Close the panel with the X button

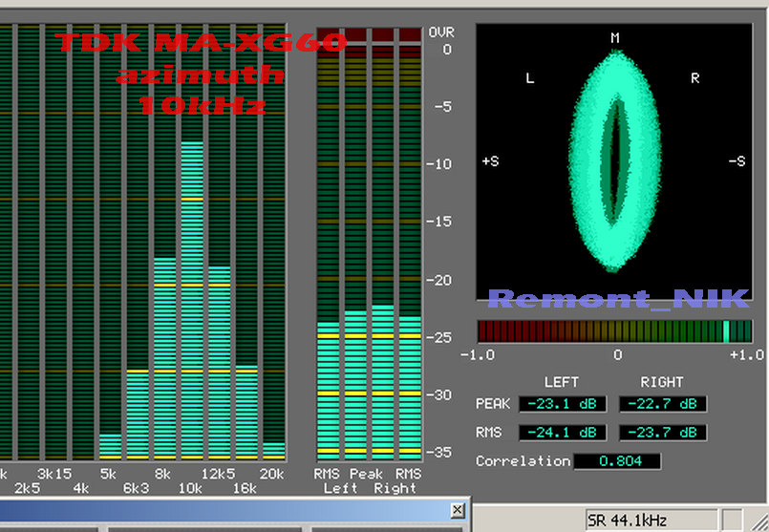[459, 510]
